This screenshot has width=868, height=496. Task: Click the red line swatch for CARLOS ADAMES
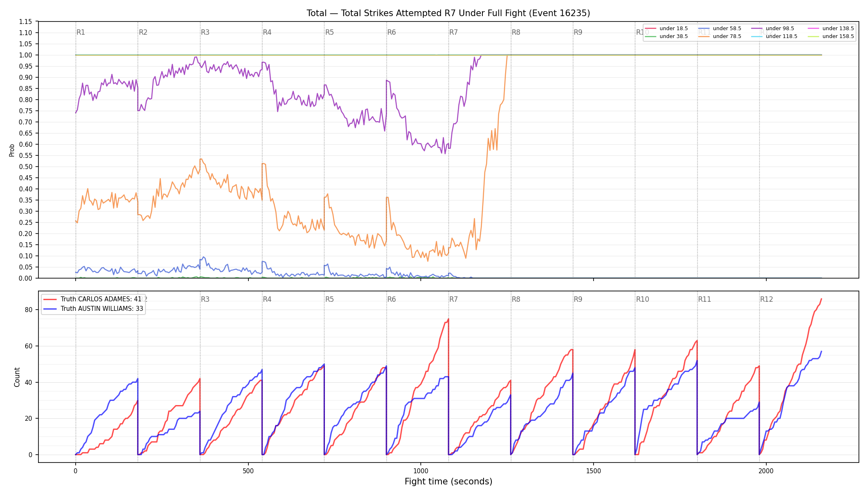50,299
